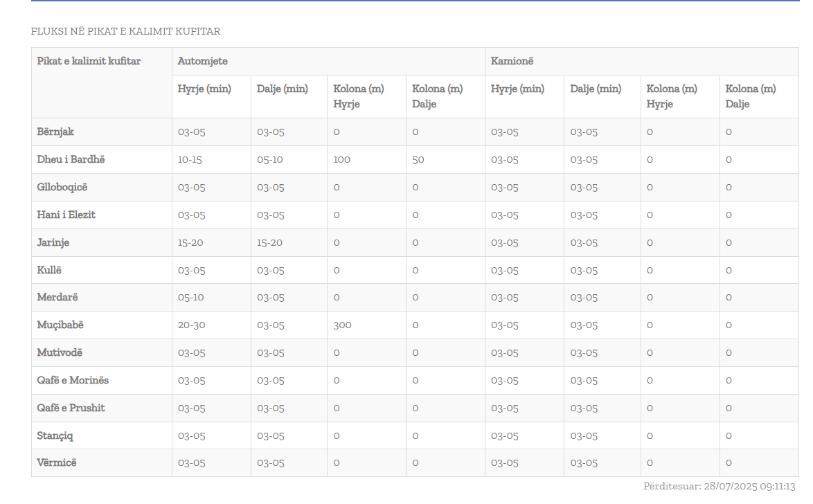Select the Vërmicë row label
813x504 pixels.
tap(57, 462)
